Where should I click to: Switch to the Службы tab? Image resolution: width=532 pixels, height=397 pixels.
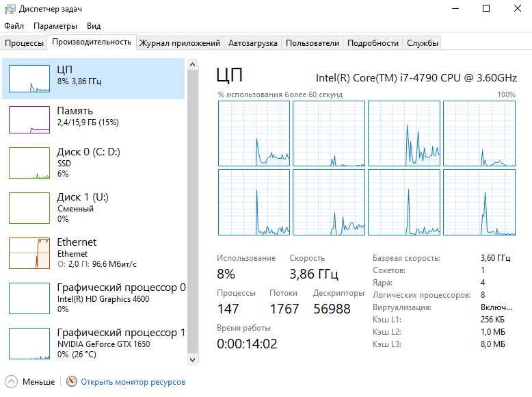point(422,43)
